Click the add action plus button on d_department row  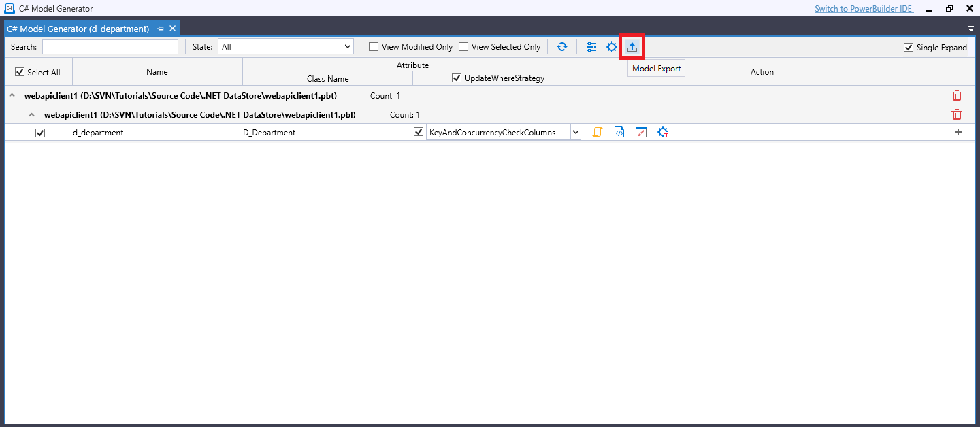click(x=958, y=131)
